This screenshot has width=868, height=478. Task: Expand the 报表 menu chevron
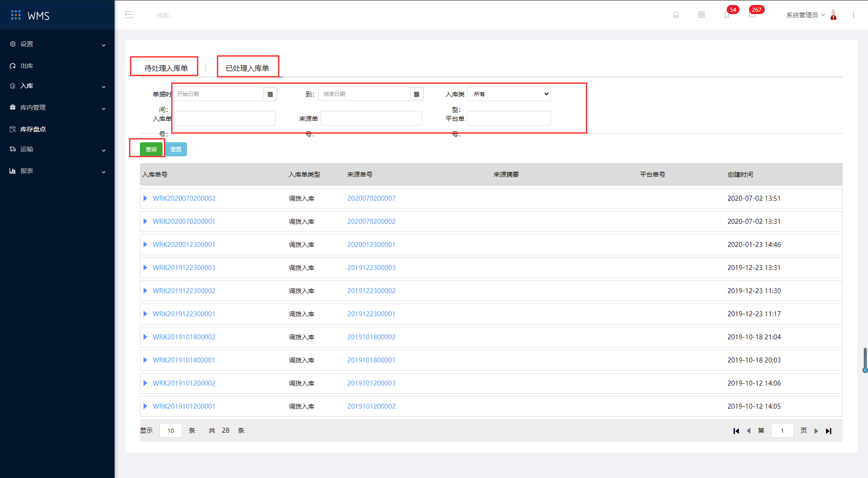[104, 172]
